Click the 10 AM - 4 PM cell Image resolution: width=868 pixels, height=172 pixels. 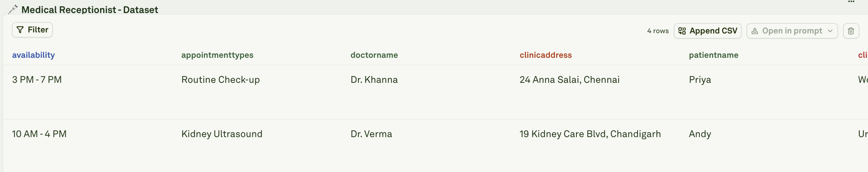[x=39, y=134]
